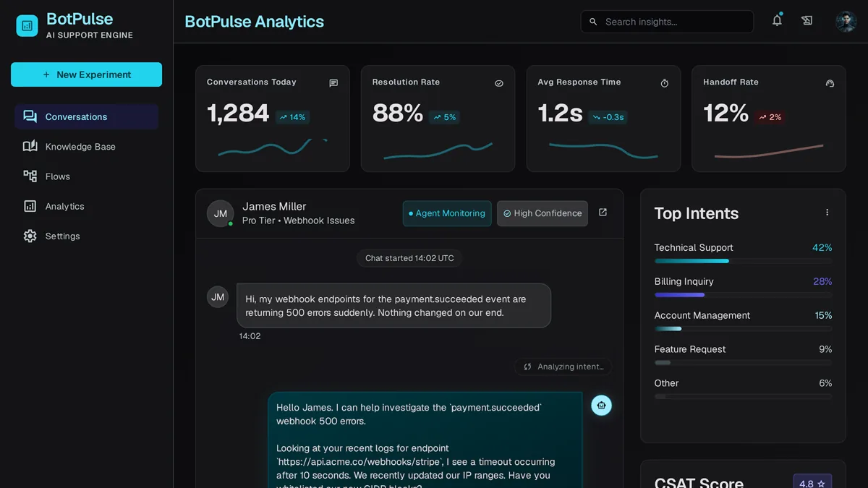The image size is (868, 488).
Task: Click timer icon on Avg Response Time card
Action: 665,83
